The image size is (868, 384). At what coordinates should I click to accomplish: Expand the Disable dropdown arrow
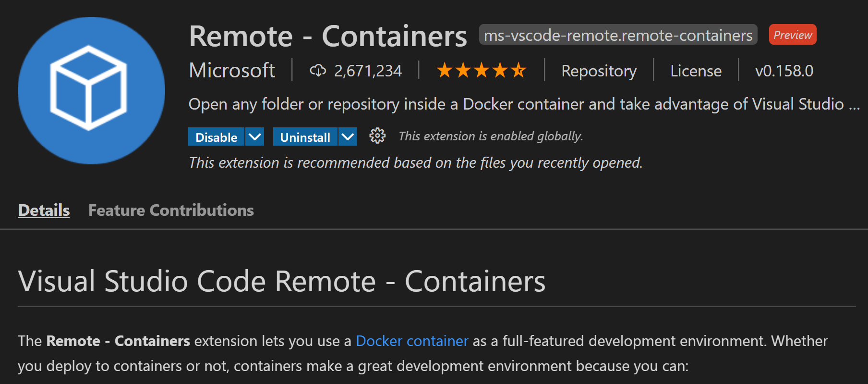[255, 137]
